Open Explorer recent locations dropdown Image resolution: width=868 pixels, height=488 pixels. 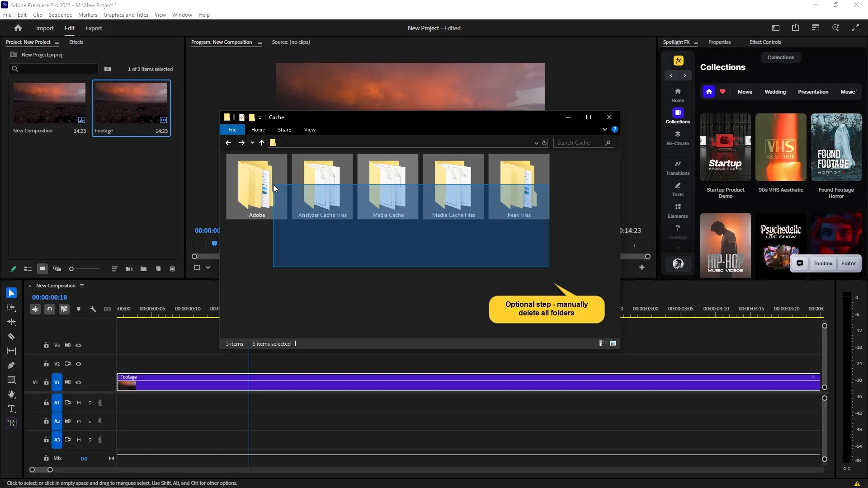[252, 143]
